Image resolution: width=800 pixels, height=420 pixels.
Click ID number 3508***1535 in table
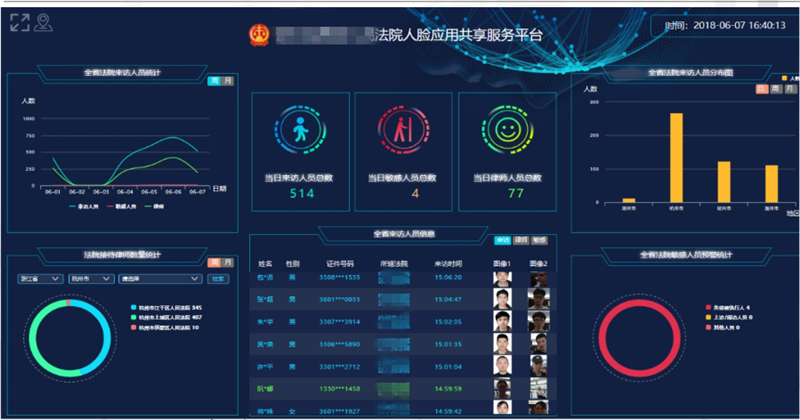(x=336, y=277)
